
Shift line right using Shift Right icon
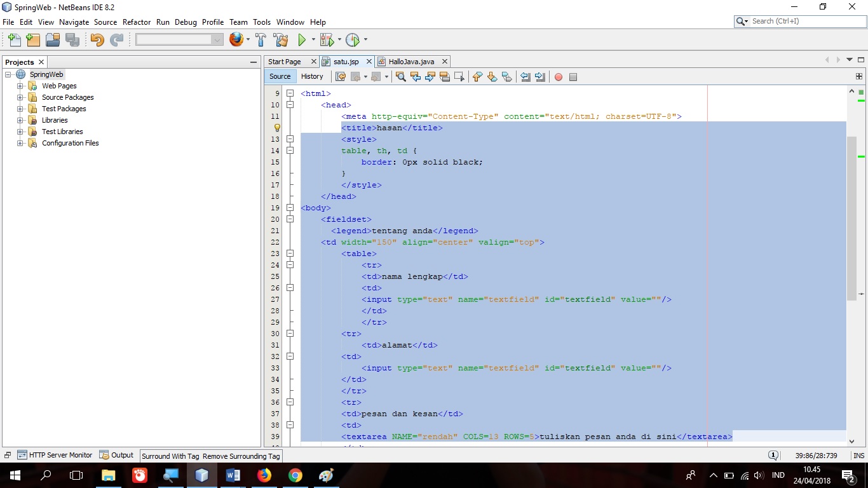click(x=541, y=76)
